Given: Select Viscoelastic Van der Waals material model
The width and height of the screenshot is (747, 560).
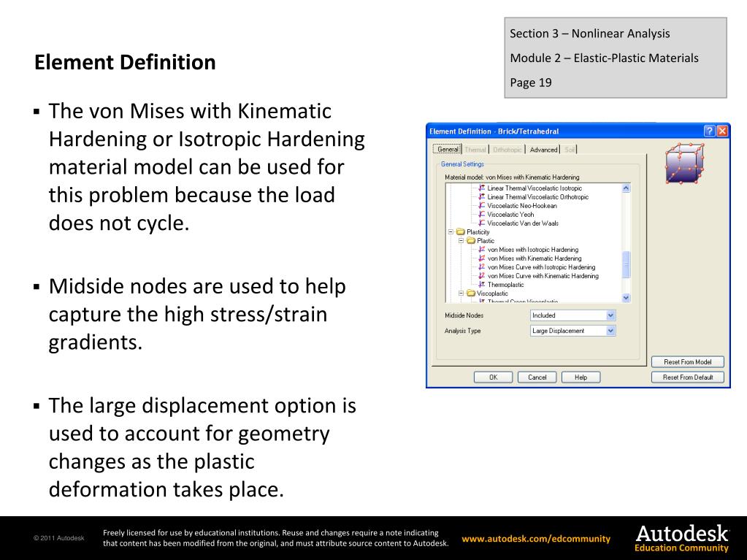Looking at the screenshot, I should pos(523,223).
